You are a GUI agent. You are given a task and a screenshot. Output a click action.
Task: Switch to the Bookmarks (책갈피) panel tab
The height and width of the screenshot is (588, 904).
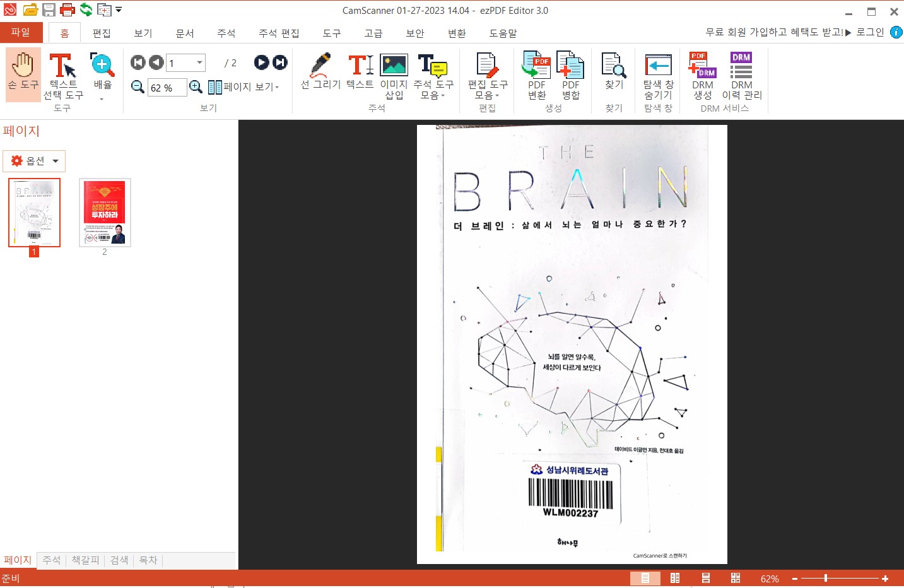[85, 560]
